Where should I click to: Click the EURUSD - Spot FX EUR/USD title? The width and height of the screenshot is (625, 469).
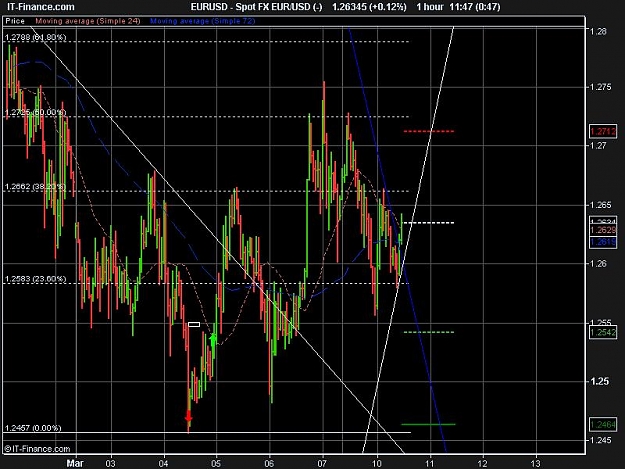click(256, 7)
